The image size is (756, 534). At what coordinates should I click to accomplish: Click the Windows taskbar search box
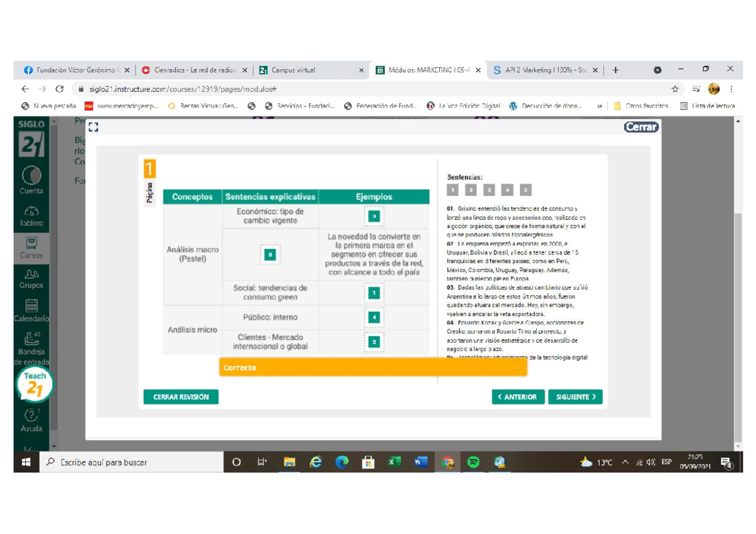pos(131,462)
